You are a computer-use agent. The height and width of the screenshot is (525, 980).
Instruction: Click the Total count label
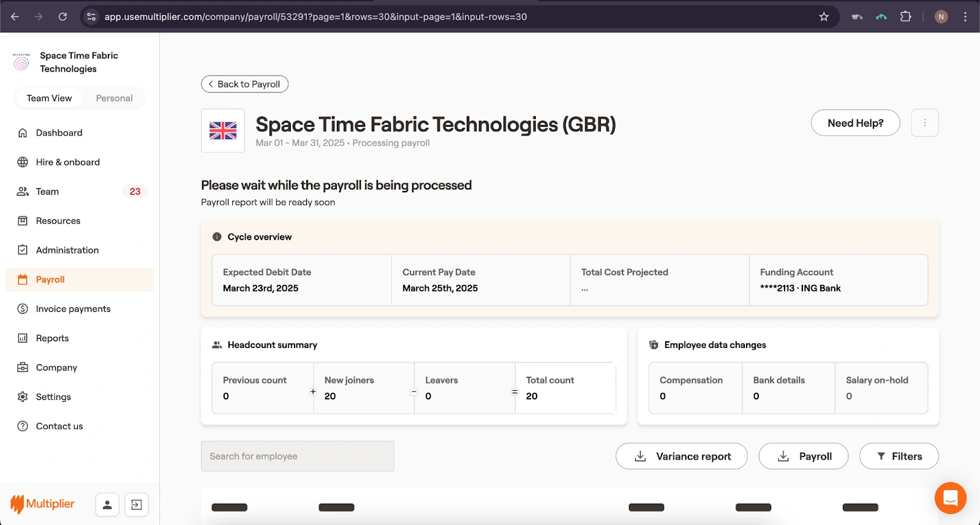coord(550,380)
